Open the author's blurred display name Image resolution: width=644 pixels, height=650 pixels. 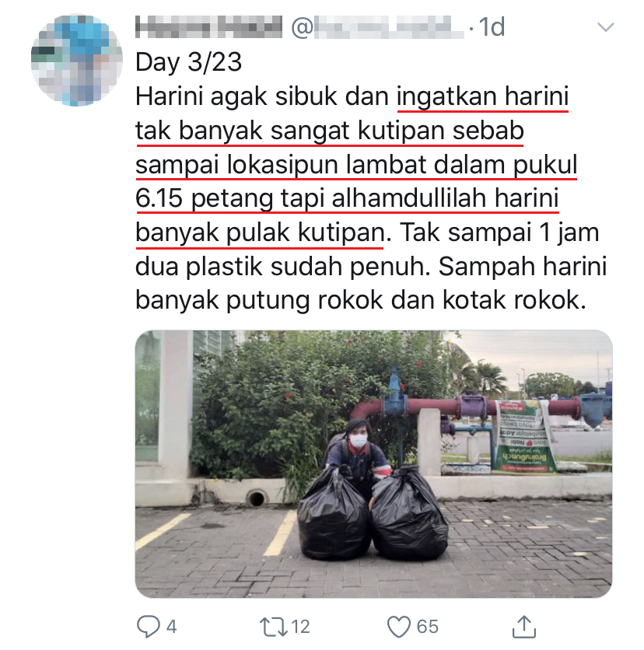coord(208,27)
